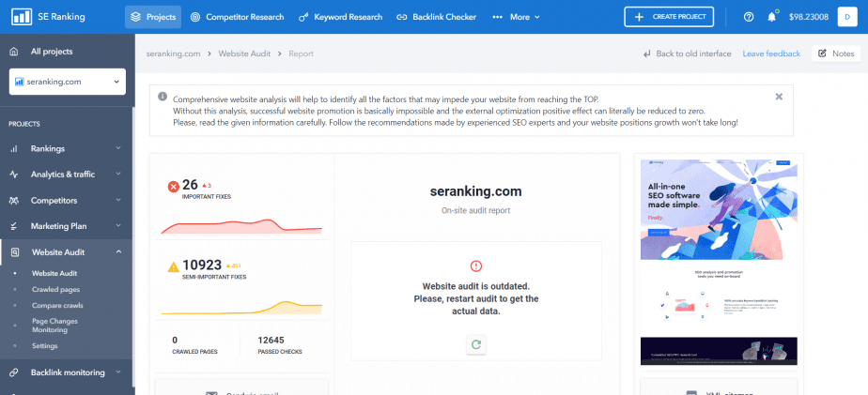Click the Website Audit magnifier icon
The height and width of the screenshot is (395, 868).
pos(15,252)
